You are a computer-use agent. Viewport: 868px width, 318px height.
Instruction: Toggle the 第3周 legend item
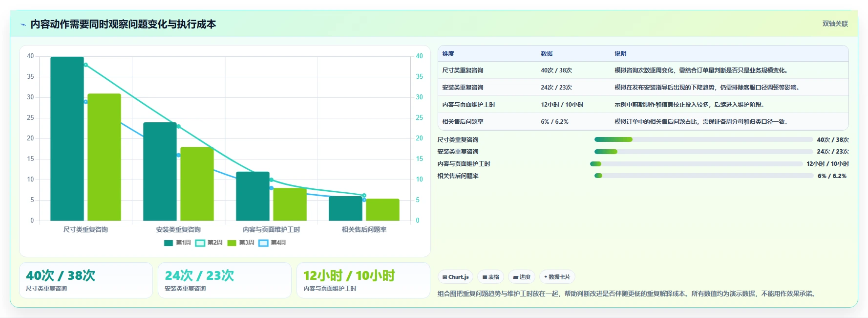(x=241, y=243)
